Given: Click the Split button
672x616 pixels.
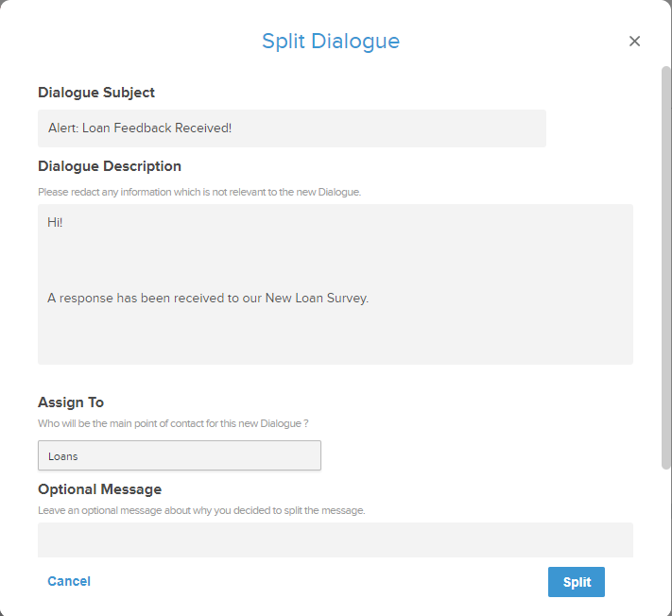Looking at the screenshot, I should click(576, 582).
